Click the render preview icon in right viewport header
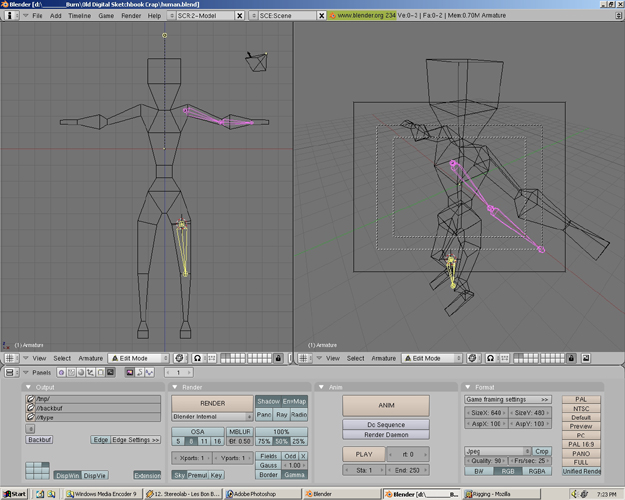625x500 pixels. pos(586,358)
